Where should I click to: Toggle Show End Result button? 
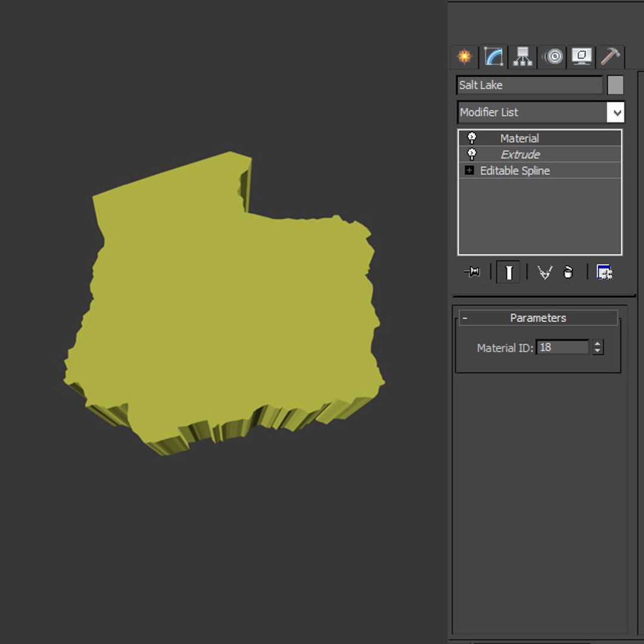(x=509, y=272)
